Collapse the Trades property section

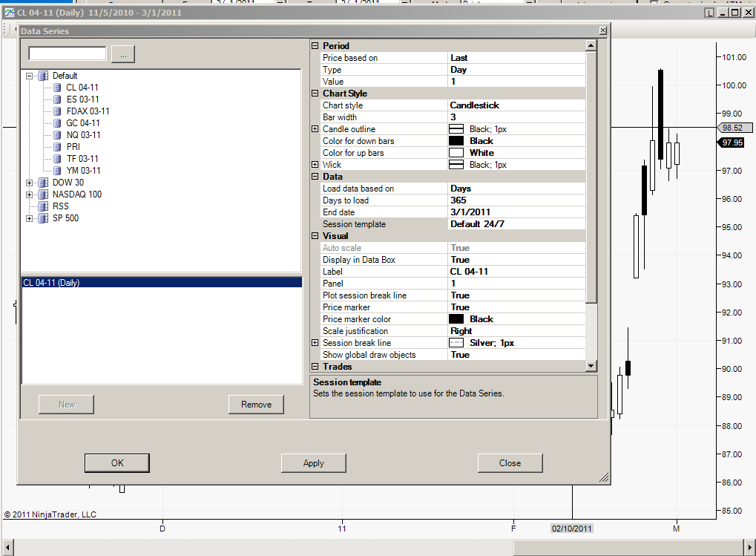315,367
